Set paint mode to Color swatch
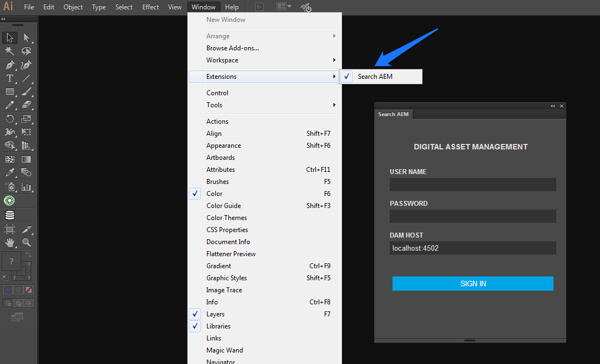Image resolution: width=600 pixels, height=364 pixels. [x=8, y=290]
